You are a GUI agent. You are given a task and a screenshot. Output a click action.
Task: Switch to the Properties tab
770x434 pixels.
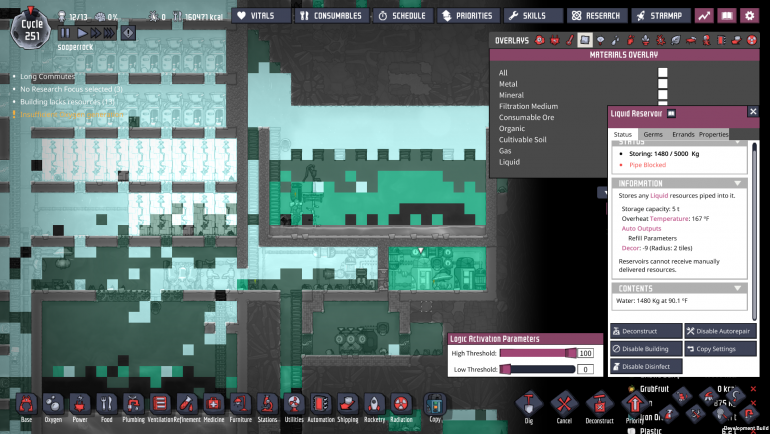(714, 135)
